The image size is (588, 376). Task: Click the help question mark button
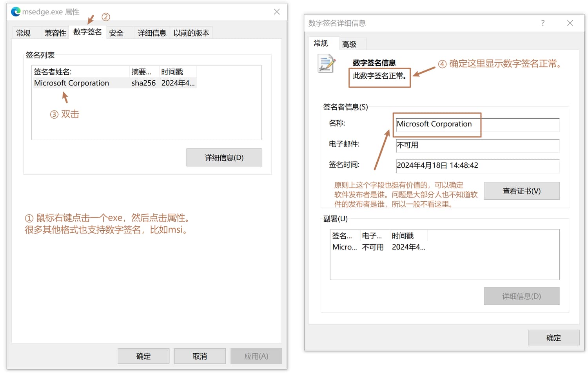pos(543,23)
